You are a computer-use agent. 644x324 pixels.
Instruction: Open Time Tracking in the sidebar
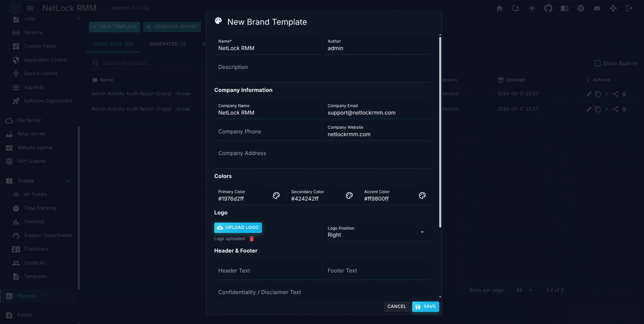tap(40, 208)
